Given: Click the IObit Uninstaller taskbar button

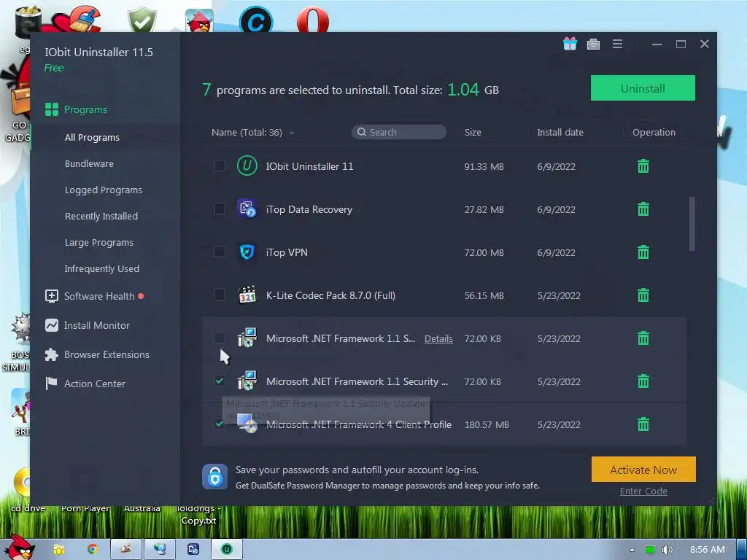Looking at the screenshot, I should click(x=228, y=549).
